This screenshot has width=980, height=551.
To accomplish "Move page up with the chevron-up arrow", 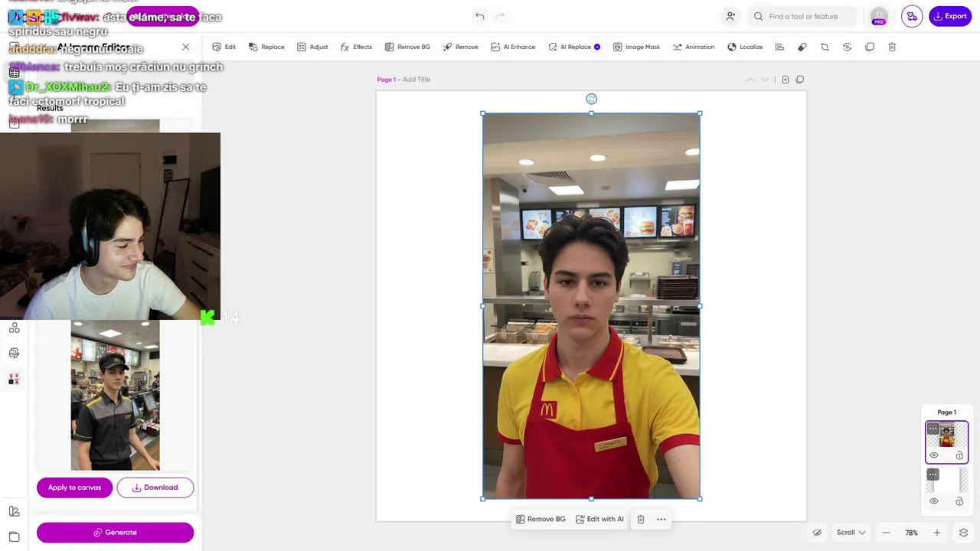I will pos(750,80).
